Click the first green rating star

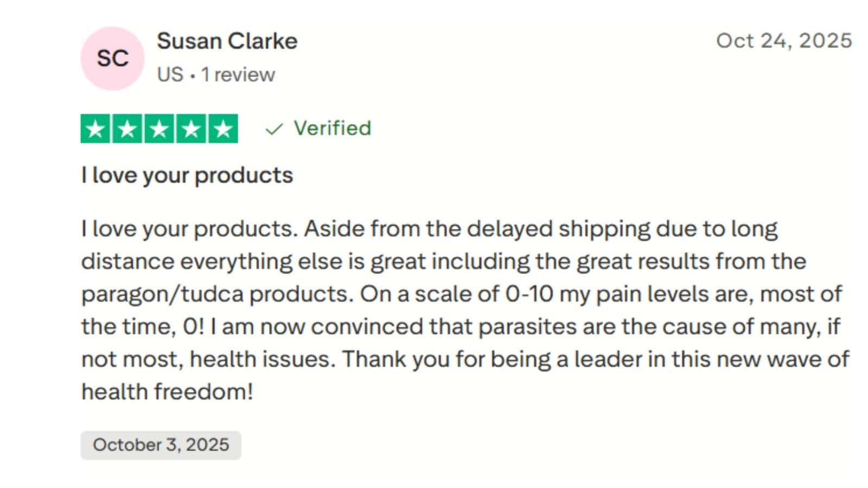click(96, 129)
